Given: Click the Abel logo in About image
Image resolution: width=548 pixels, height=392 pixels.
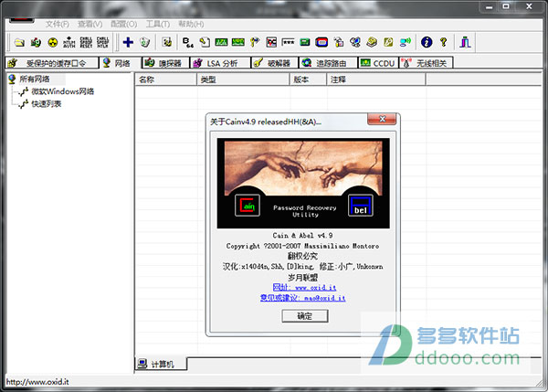Looking at the screenshot, I should (x=361, y=206).
